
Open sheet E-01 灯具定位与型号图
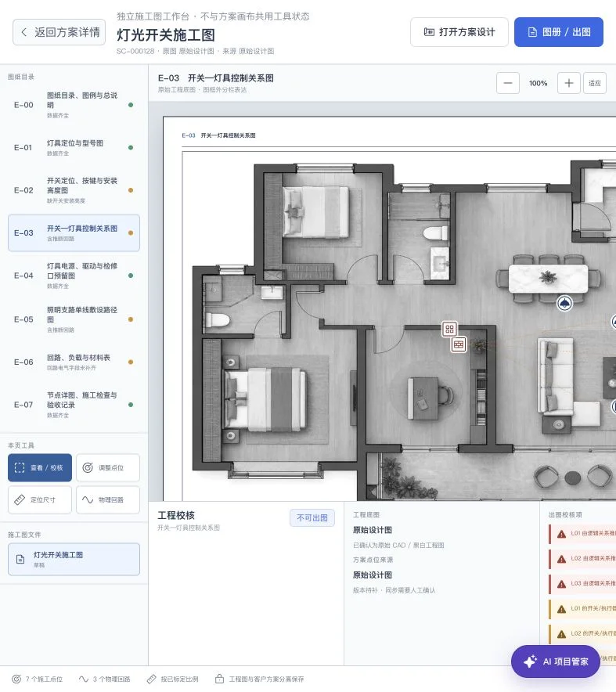point(74,148)
